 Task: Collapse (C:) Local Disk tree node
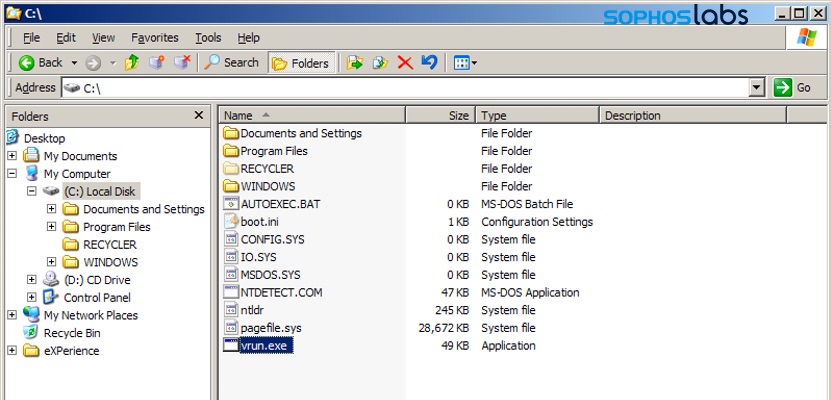[x=32, y=191]
